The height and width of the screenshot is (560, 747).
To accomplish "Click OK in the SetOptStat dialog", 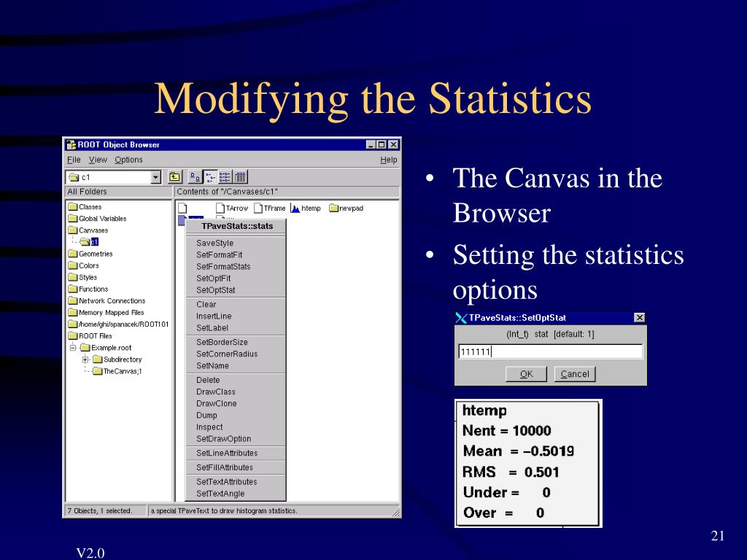I will (x=526, y=374).
